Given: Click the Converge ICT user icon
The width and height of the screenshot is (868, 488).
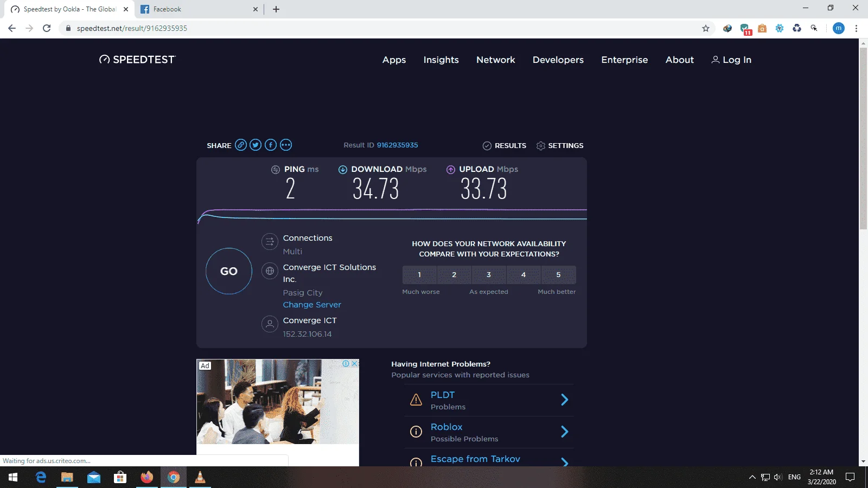Looking at the screenshot, I should tap(270, 324).
